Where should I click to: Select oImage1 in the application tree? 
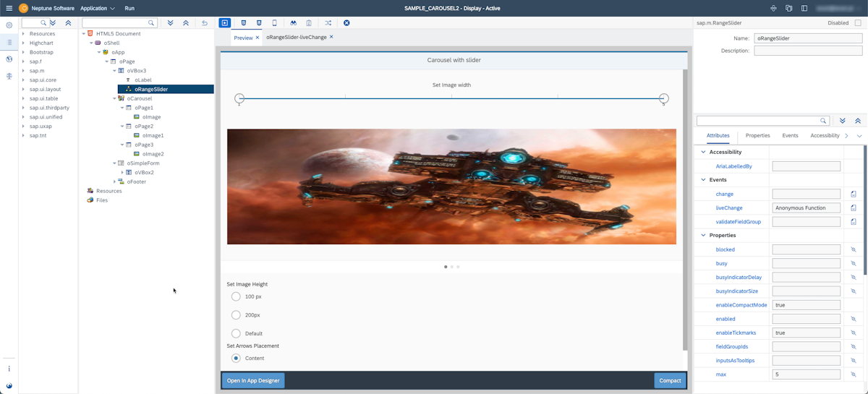[x=153, y=135]
